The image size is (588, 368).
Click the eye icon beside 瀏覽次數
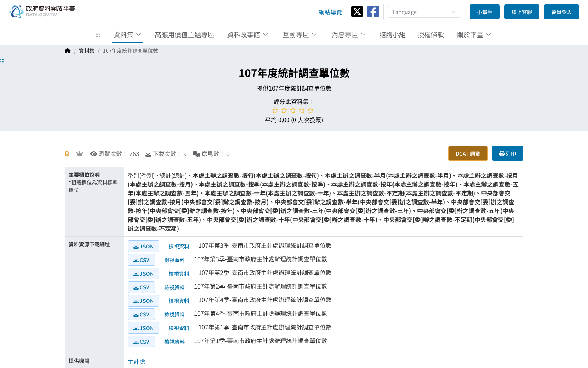pyautogui.click(x=94, y=154)
